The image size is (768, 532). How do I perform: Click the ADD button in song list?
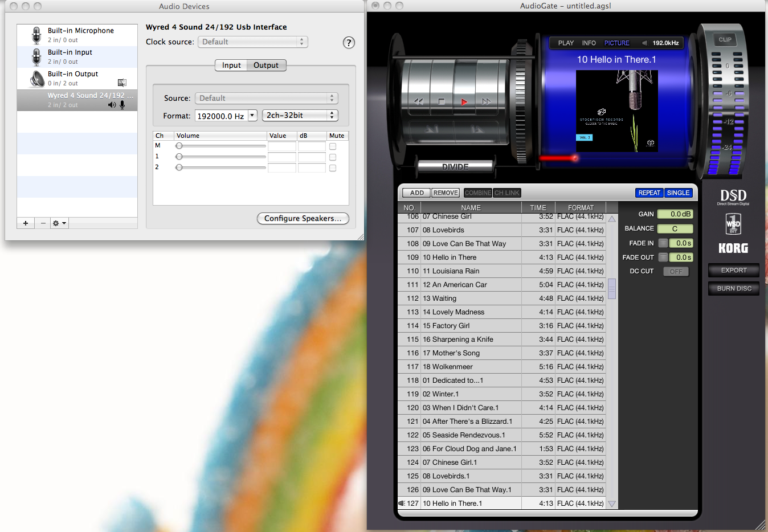pyautogui.click(x=416, y=193)
